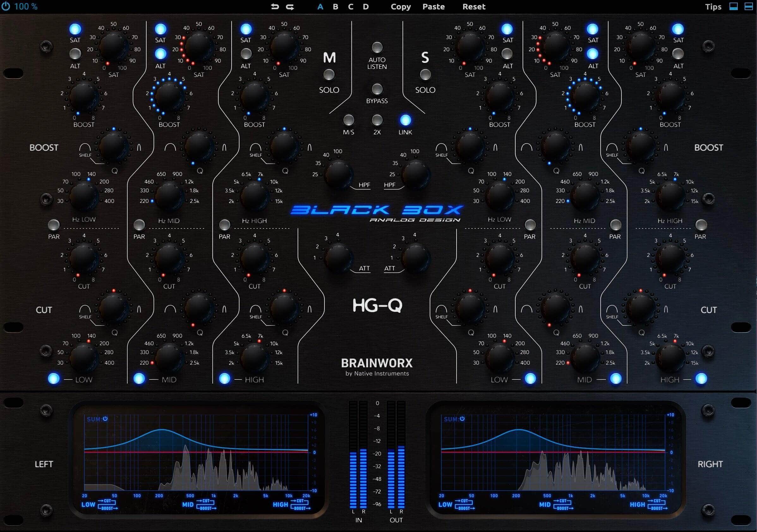The width and height of the screenshot is (757, 532).
Task: Enable ALT on the M LOW band
Action: click(75, 53)
